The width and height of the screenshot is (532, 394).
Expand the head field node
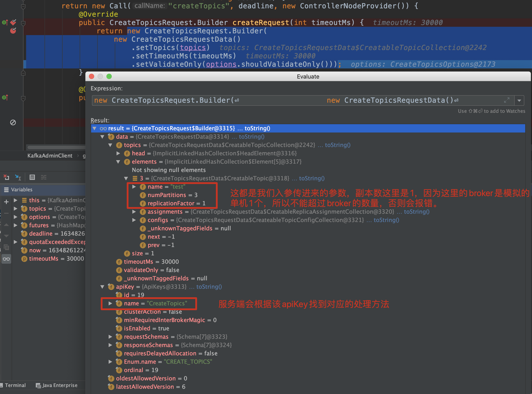click(x=118, y=153)
